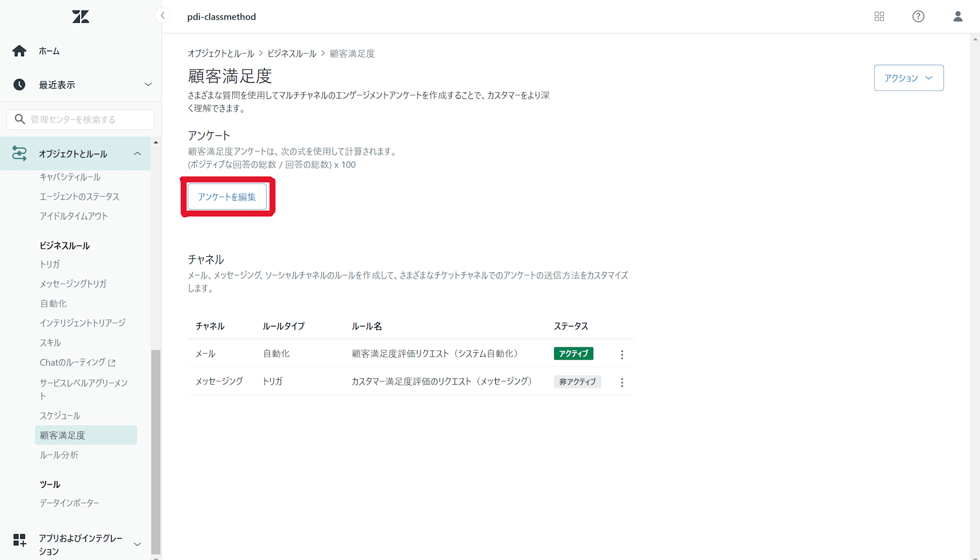
Task: Open データインポーター in the sidebar
Action: [70, 503]
